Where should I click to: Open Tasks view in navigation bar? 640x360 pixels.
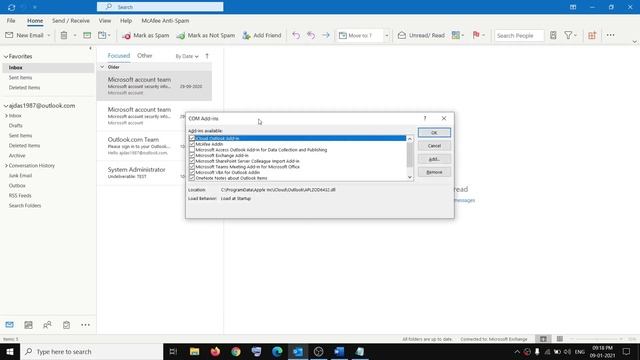[66, 325]
